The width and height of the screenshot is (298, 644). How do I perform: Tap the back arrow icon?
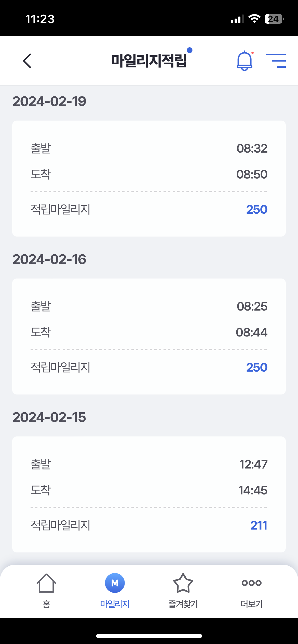[x=27, y=61]
